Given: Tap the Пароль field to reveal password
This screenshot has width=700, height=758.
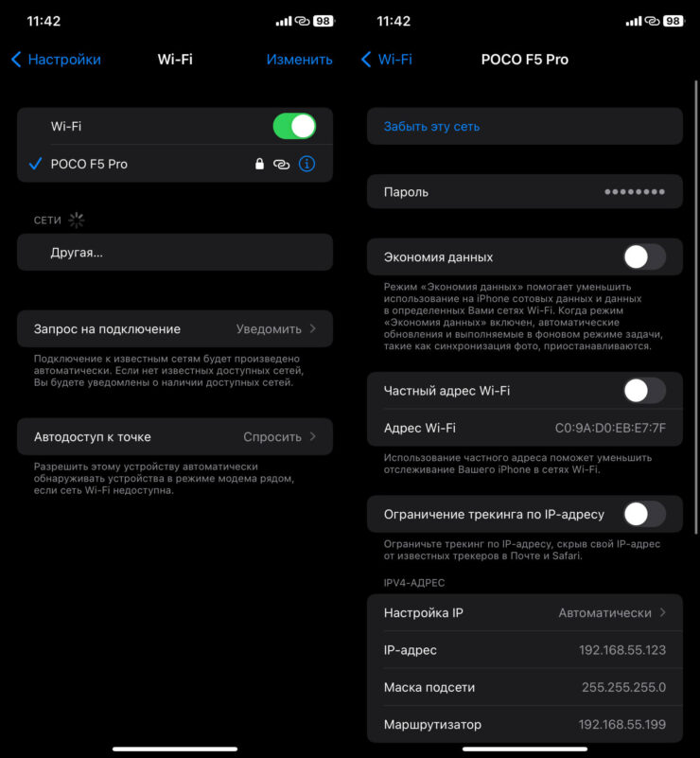Looking at the screenshot, I should click(524, 192).
